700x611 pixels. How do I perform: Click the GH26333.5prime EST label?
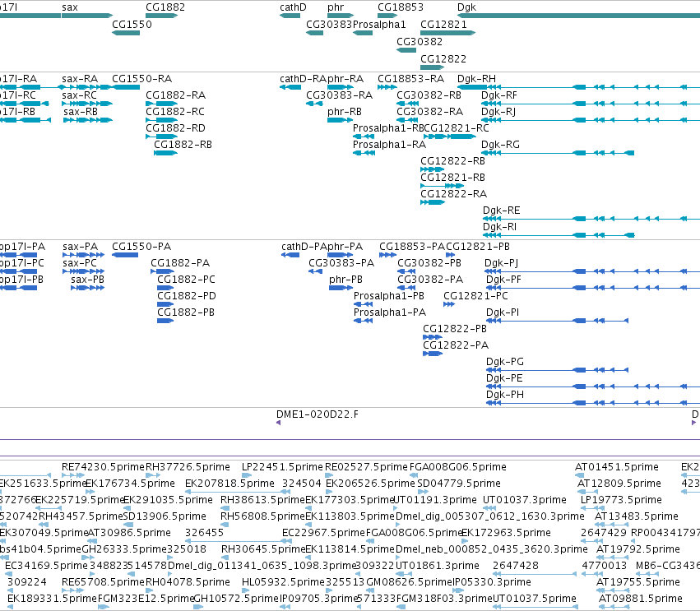pyautogui.click(x=124, y=549)
